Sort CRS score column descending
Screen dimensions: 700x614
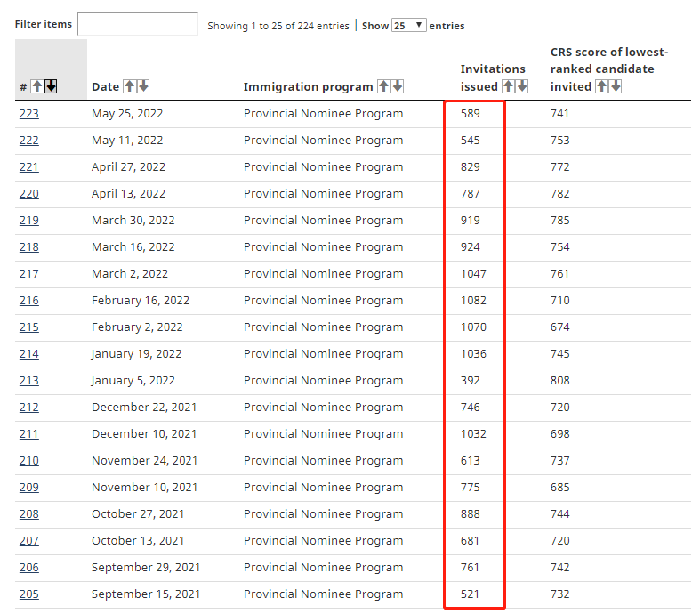tap(616, 86)
